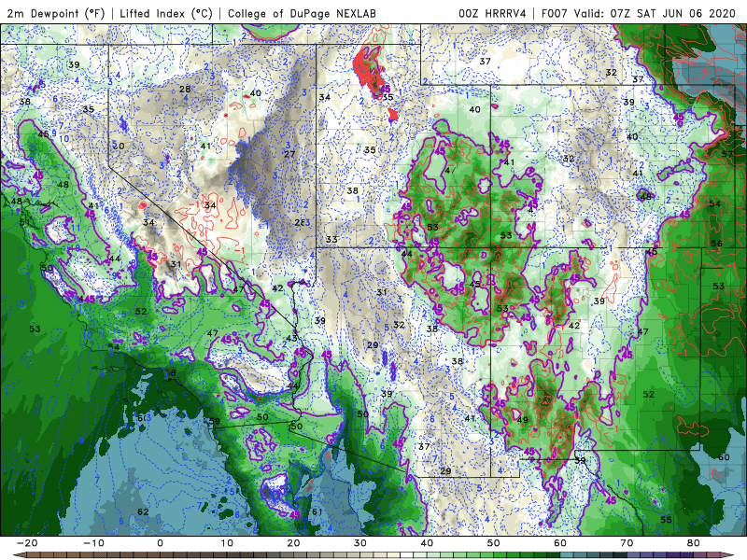Click the '40' color scale label
The height and width of the screenshot is (560, 747).
(x=427, y=543)
